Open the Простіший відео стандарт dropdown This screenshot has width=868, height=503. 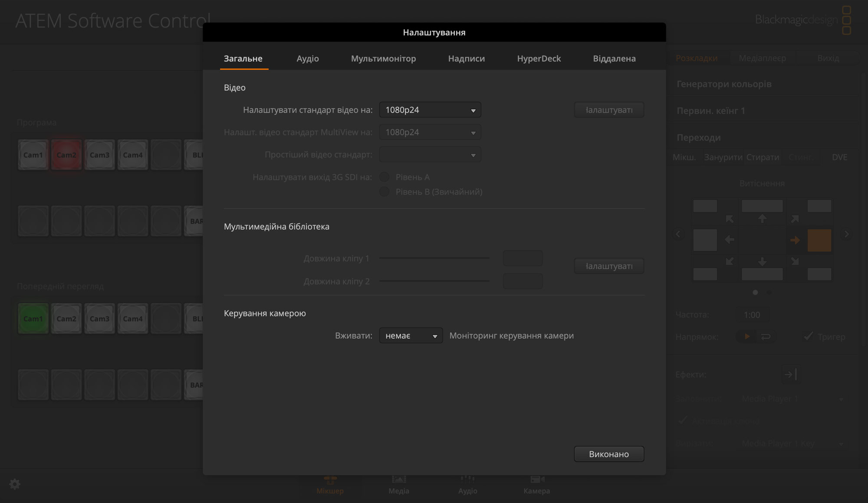[430, 155]
